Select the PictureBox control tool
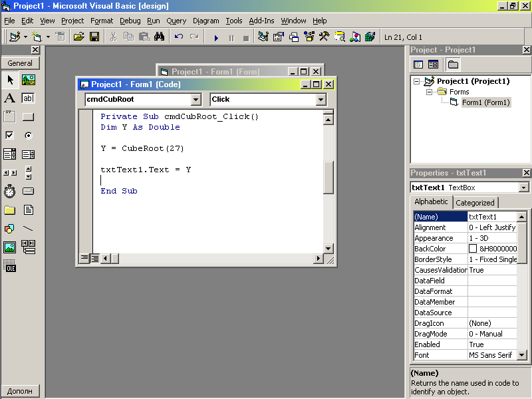Viewport: 532px width, 399px height. (x=29, y=80)
